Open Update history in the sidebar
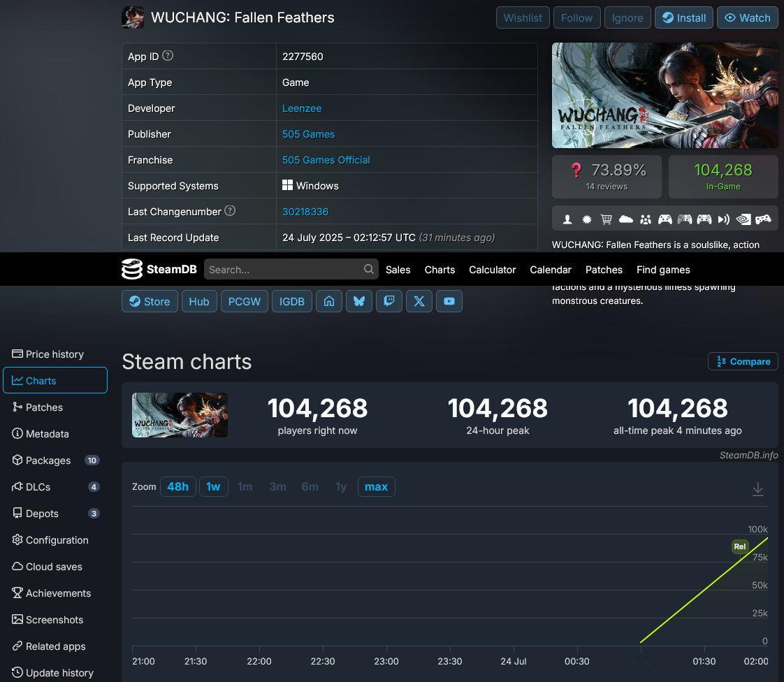This screenshot has height=682, width=784. coord(55,672)
